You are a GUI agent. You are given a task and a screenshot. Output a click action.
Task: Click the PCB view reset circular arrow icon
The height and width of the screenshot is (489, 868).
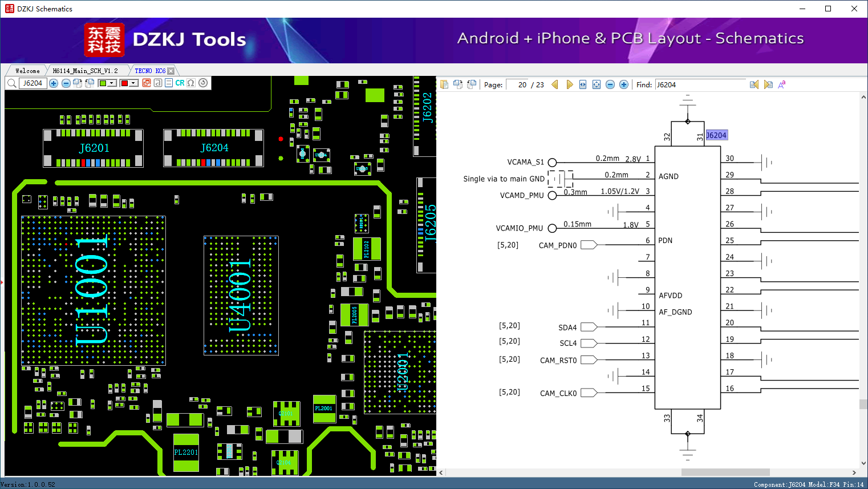coord(203,83)
